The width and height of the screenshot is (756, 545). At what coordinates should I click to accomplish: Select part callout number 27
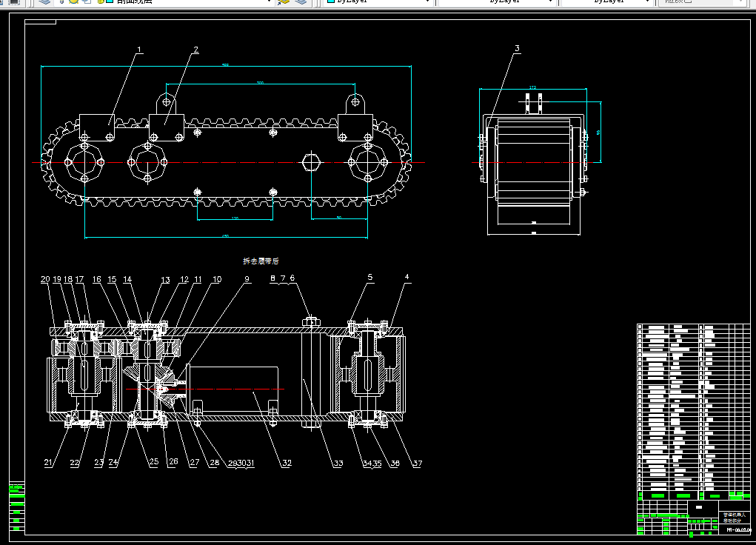[x=194, y=462]
